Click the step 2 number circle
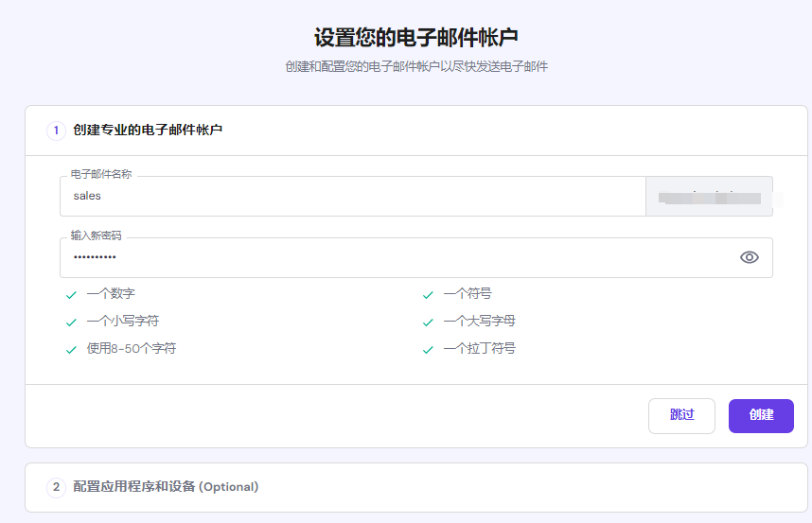Image resolution: width=812 pixels, height=523 pixels. (x=56, y=487)
